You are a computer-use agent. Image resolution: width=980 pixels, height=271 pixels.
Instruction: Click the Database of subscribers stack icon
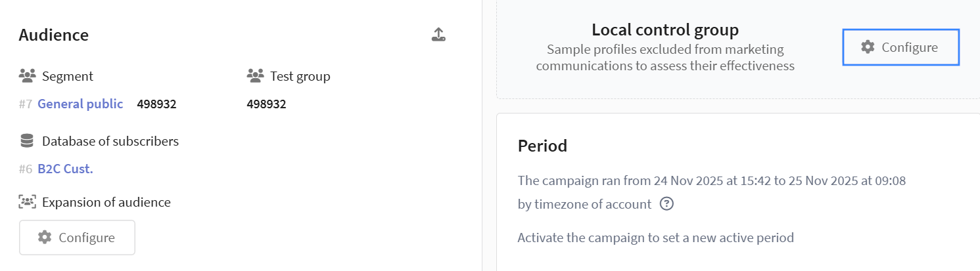click(27, 141)
